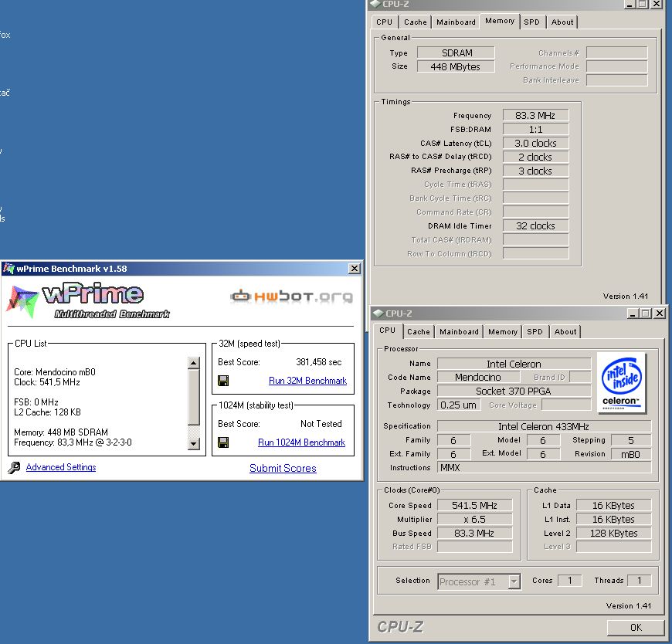
Task: Click the HWBOT.org logo
Action: (x=292, y=296)
